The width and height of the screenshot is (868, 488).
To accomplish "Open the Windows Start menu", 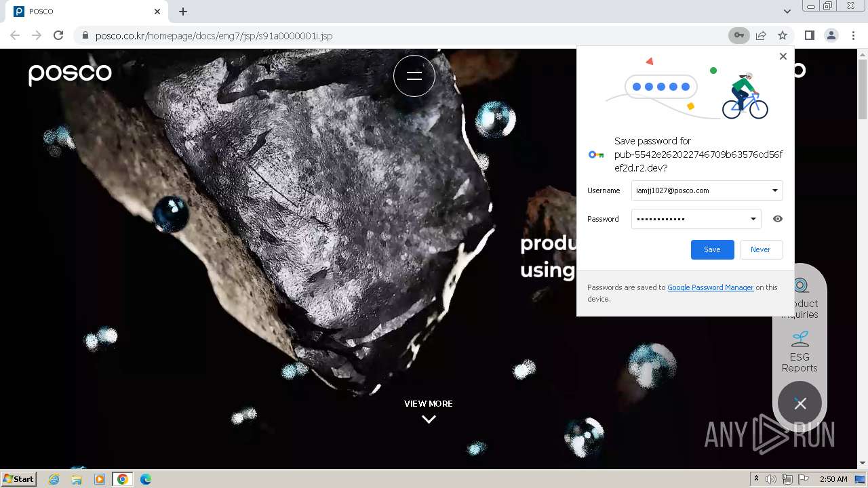I will pos(19,479).
